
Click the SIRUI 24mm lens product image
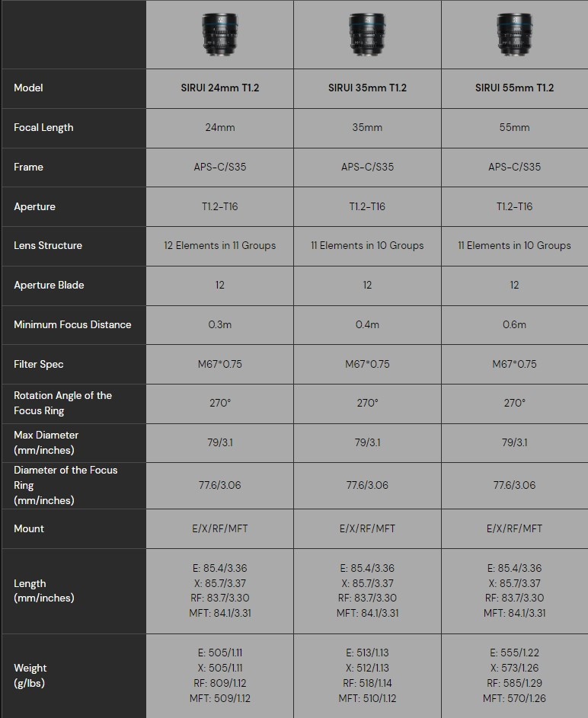click(219, 34)
